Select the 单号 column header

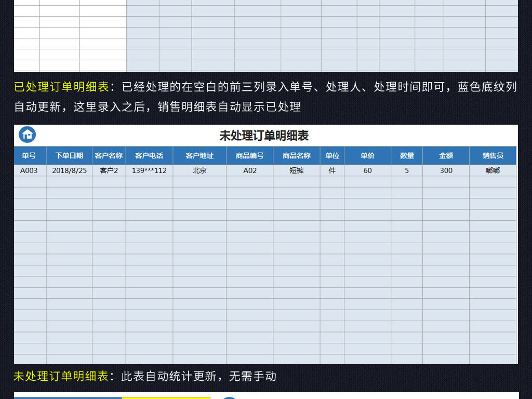click(x=29, y=155)
